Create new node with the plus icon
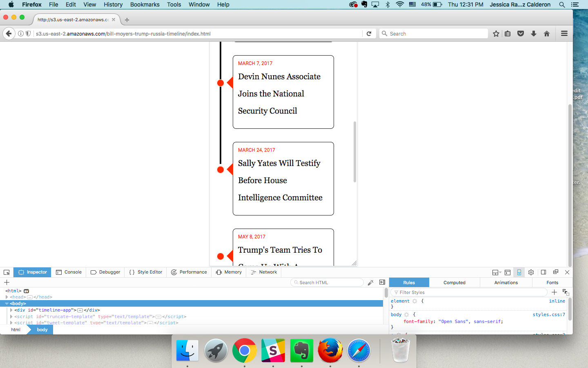Image resolution: width=588 pixels, height=368 pixels. 7,283
